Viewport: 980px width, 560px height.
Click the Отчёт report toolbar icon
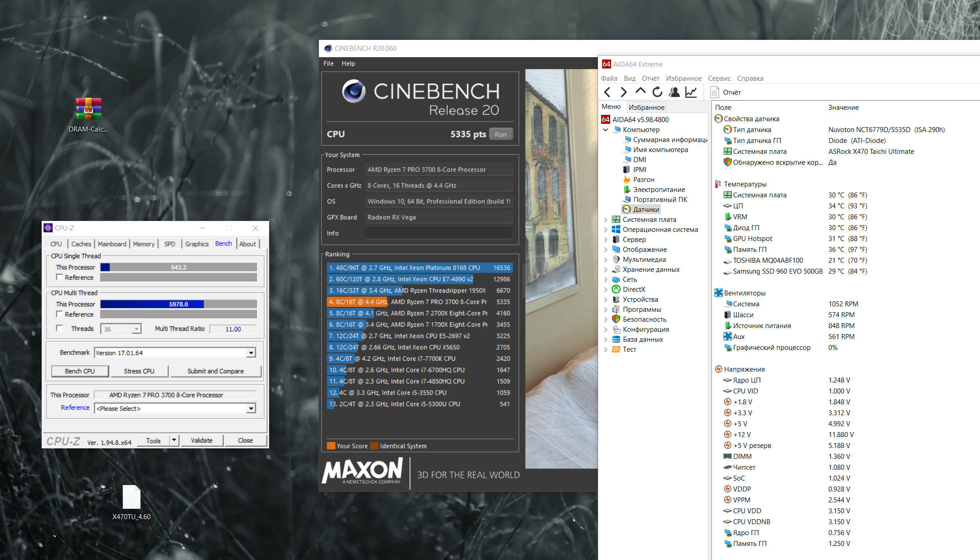pyautogui.click(x=715, y=92)
